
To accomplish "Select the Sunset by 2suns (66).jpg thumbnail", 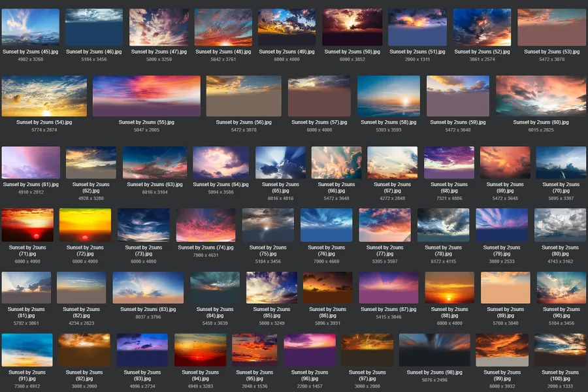I will click(336, 163).
